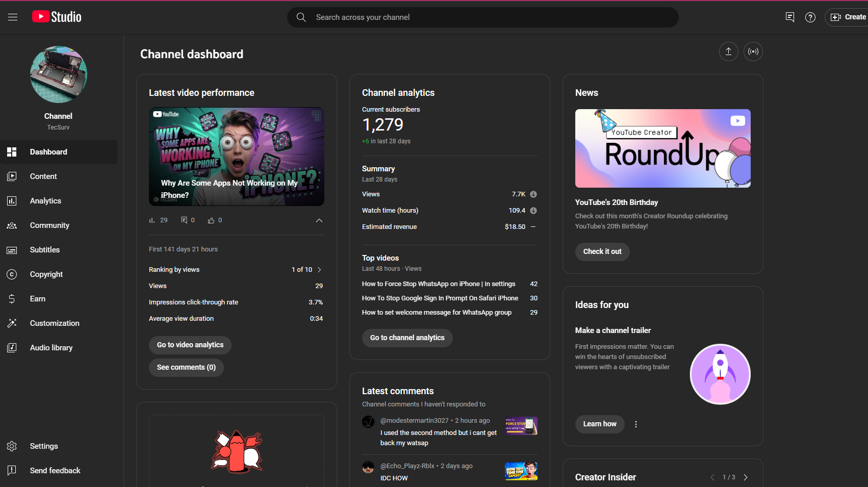Open the YouTube Creator RoundUp news image

point(663,148)
